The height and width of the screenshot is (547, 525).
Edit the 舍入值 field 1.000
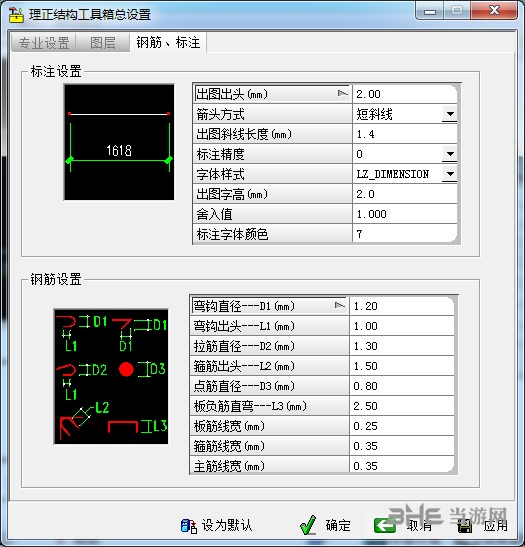(x=405, y=214)
